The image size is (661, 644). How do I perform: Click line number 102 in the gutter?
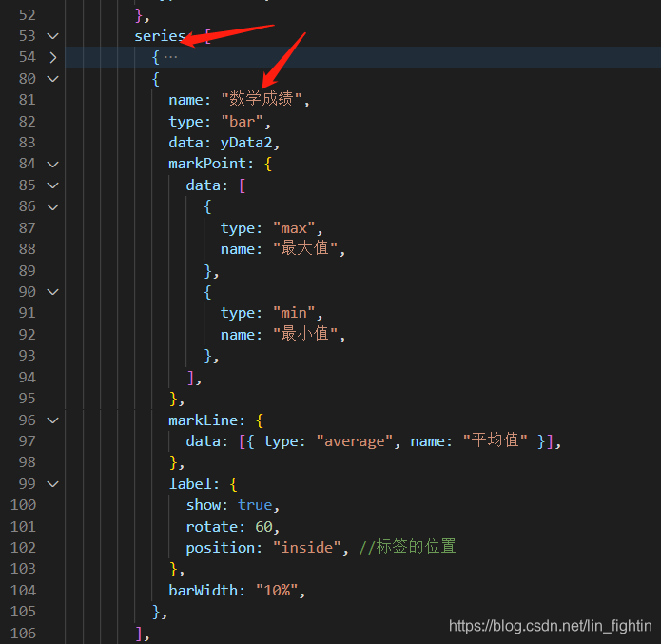tap(23, 547)
